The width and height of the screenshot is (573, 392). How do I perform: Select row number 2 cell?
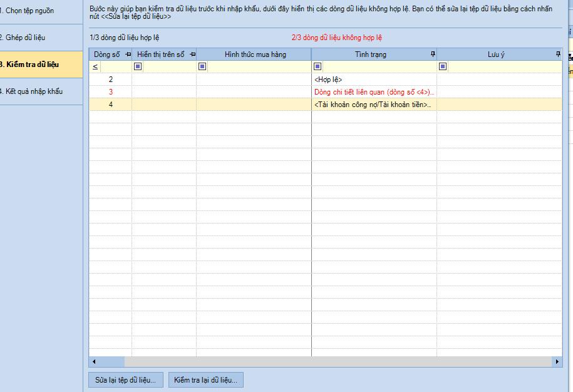pyautogui.click(x=111, y=80)
